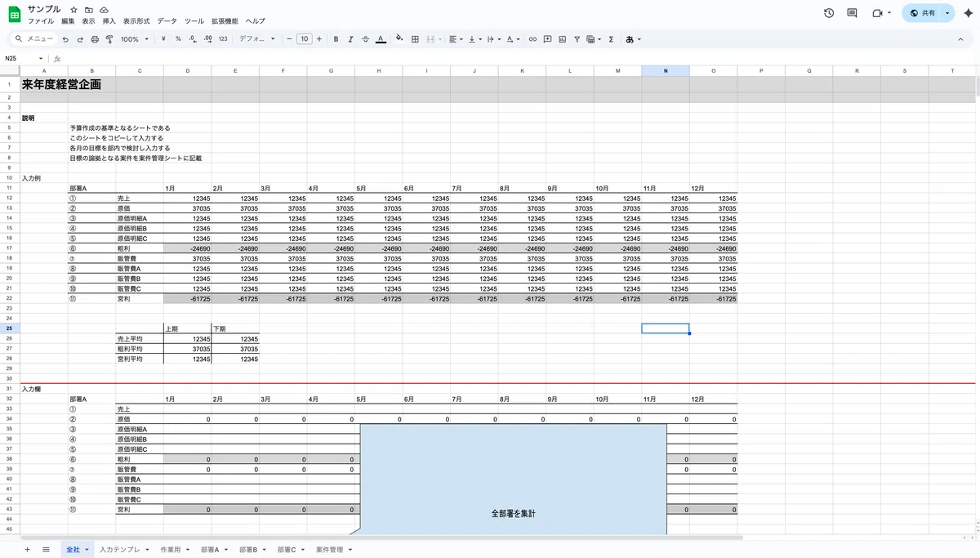
Task: Switch to the 案件管理 sheet tab
Action: coord(333,550)
